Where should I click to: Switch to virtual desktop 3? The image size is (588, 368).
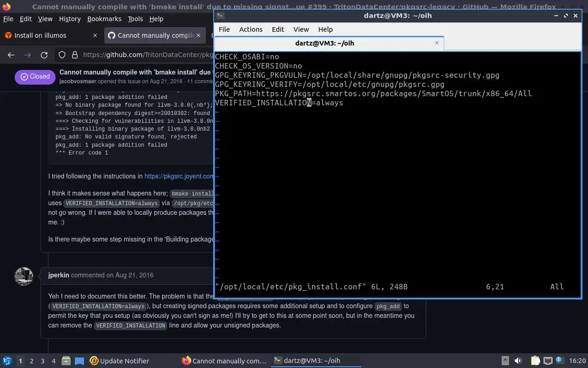point(42,361)
